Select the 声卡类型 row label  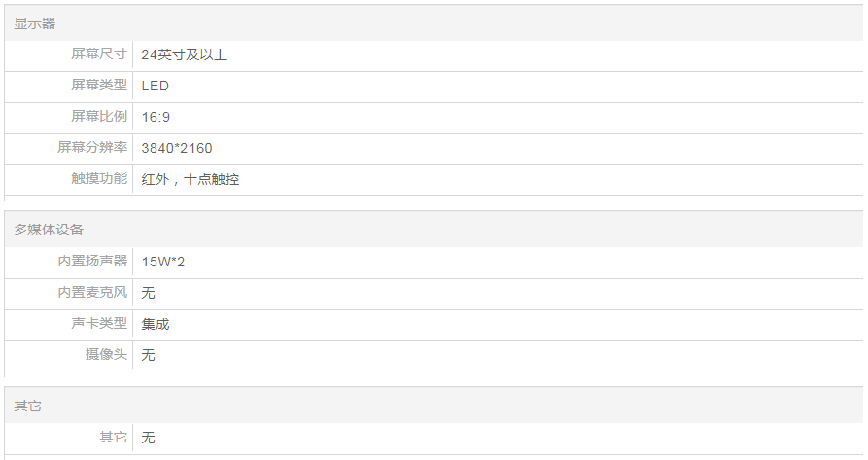click(99, 324)
